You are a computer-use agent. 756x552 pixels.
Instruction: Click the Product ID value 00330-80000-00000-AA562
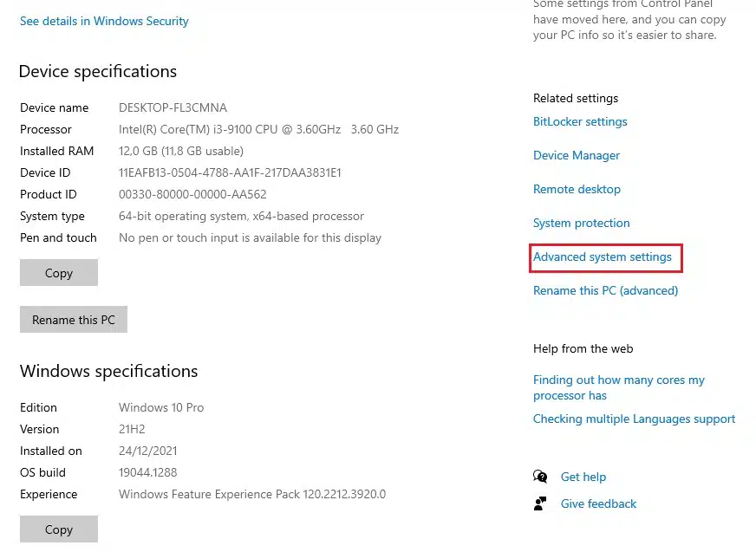[x=192, y=195]
